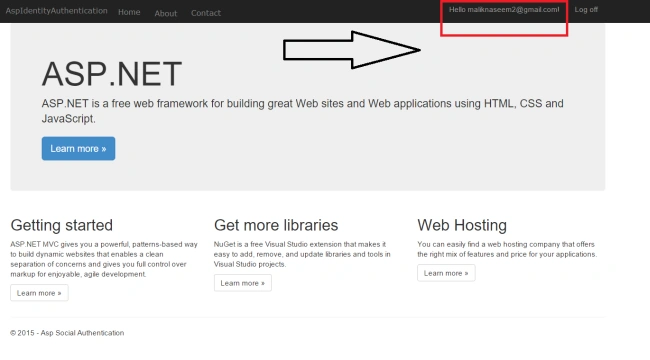Image resolution: width=650 pixels, height=360 pixels.
Task: Click Learn more under Get more libraries
Action: click(243, 283)
